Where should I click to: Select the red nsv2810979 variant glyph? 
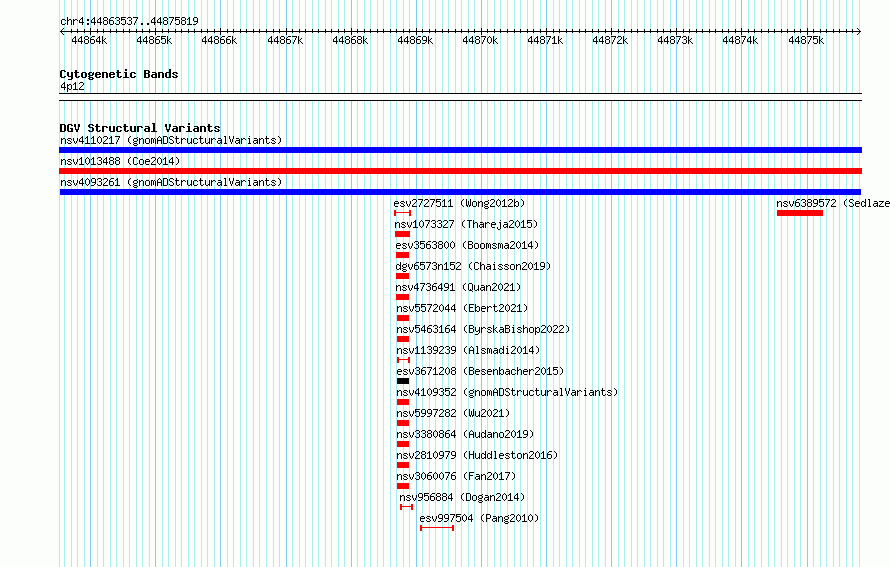point(403,465)
